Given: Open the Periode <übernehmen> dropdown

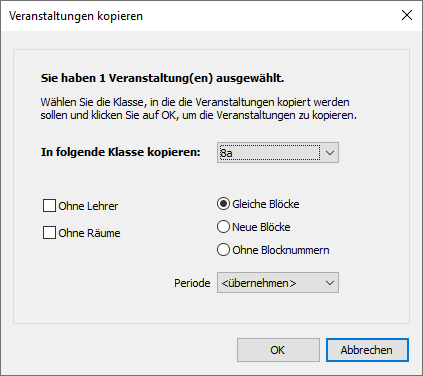Looking at the screenshot, I should [x=278, y=283].
